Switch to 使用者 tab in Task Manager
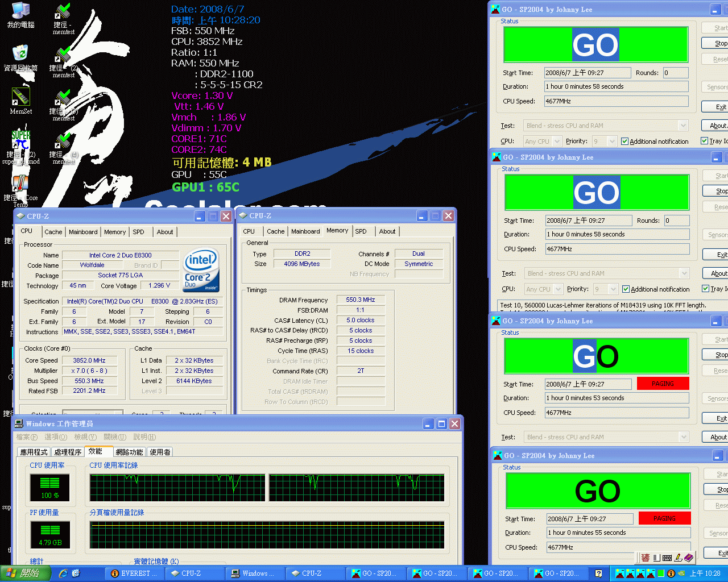This screenshot has width=728, height=582. (x=160, y=452)
